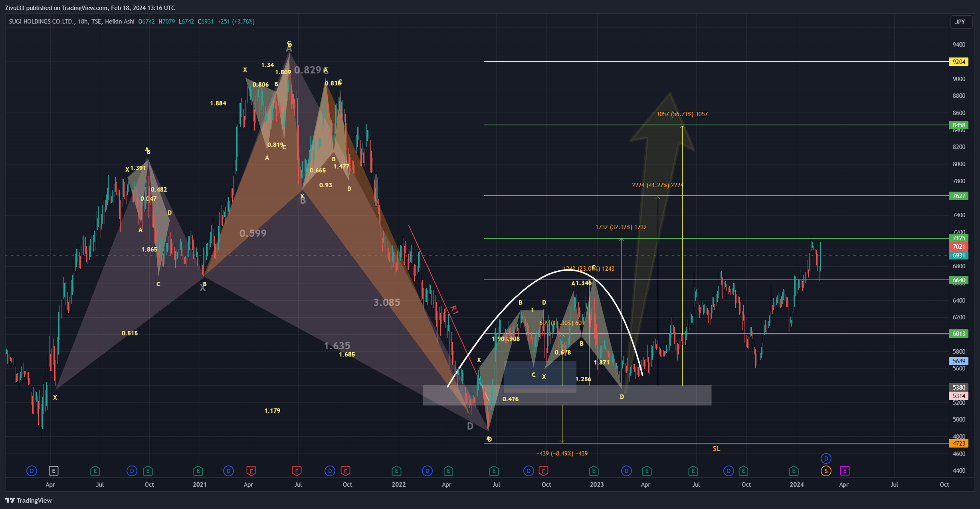Open the green E marker above Jul 2022
The width and height of the screenshot is (980, 509).
pyautogui.click(x=494, y=471)
